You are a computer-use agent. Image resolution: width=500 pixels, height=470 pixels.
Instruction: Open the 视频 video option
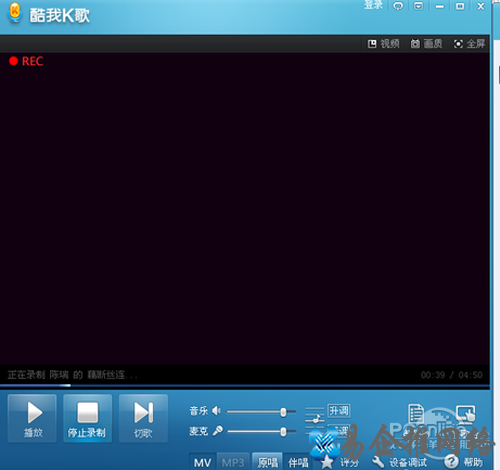pos(383,44)
